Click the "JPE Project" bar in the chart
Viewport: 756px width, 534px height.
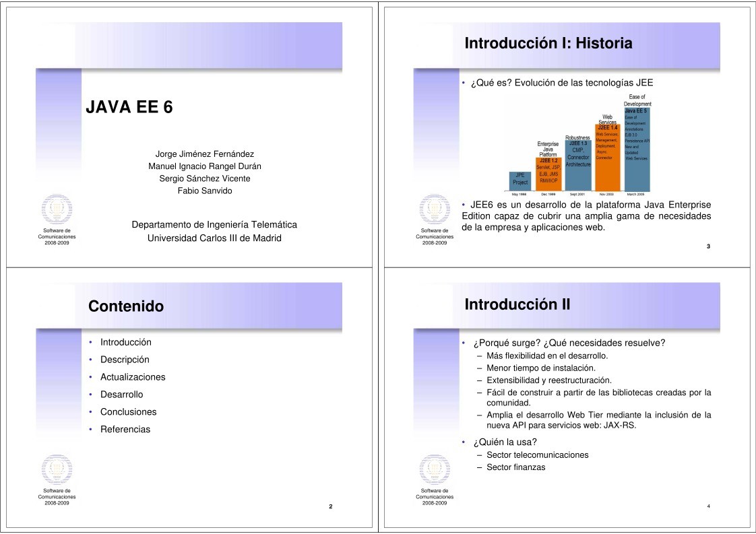pyautogui.click(x=519, y=181)
